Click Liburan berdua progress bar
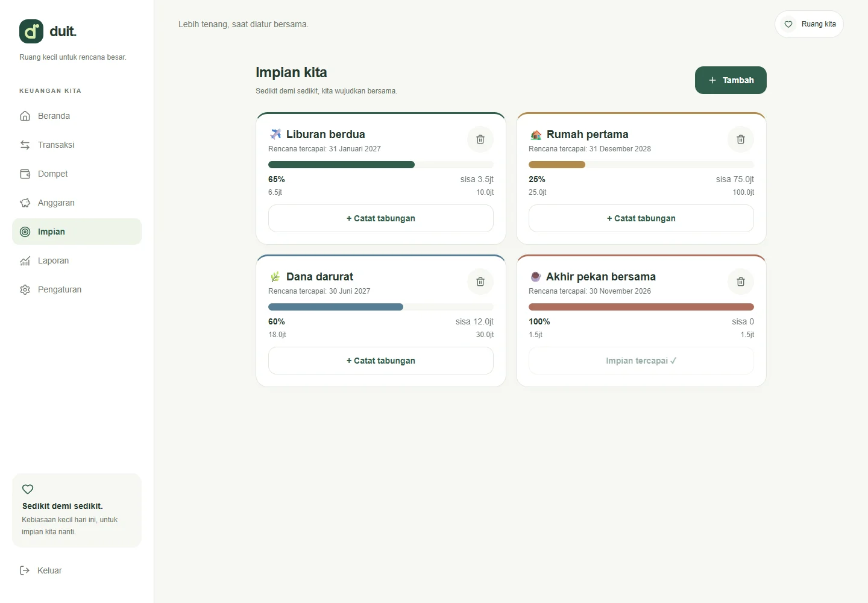 pyautogui.click(x=381, y=165)
